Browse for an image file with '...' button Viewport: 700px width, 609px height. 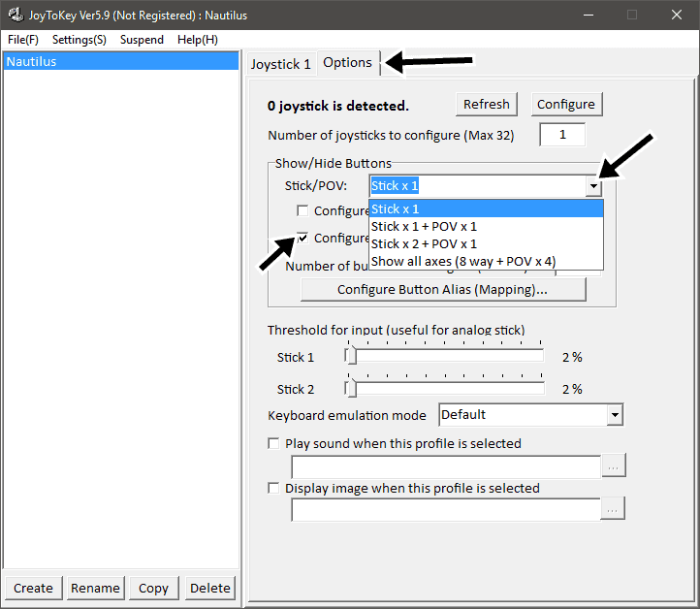pyautogui.click(x=613, y=508)
